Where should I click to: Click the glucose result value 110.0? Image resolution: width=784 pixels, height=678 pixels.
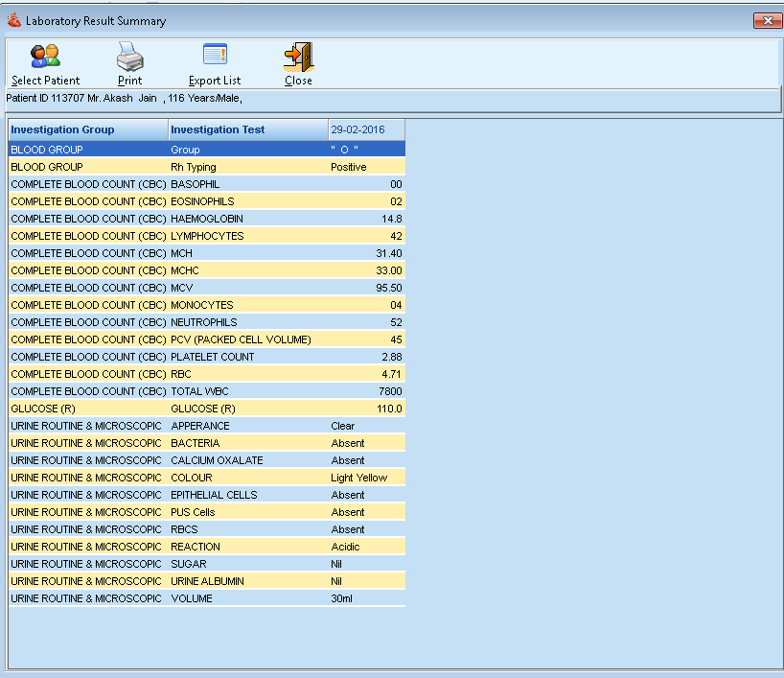pos(389,409)
